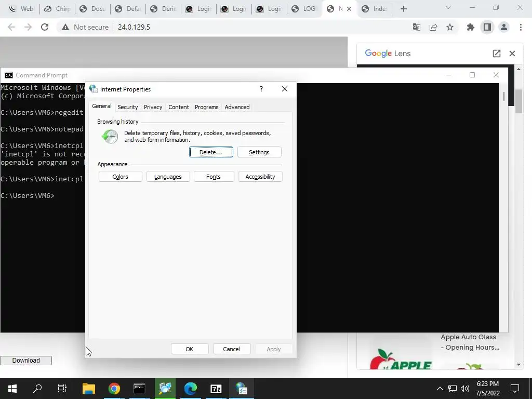Bookmark this page with the star icon
Screen dimensions: 532x399
pyautogui.click(x=450, y=27)
